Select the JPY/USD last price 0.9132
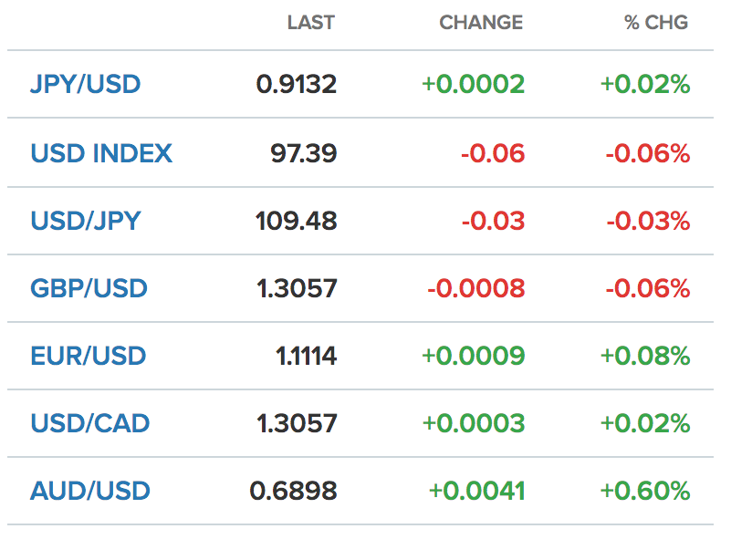 297,85
